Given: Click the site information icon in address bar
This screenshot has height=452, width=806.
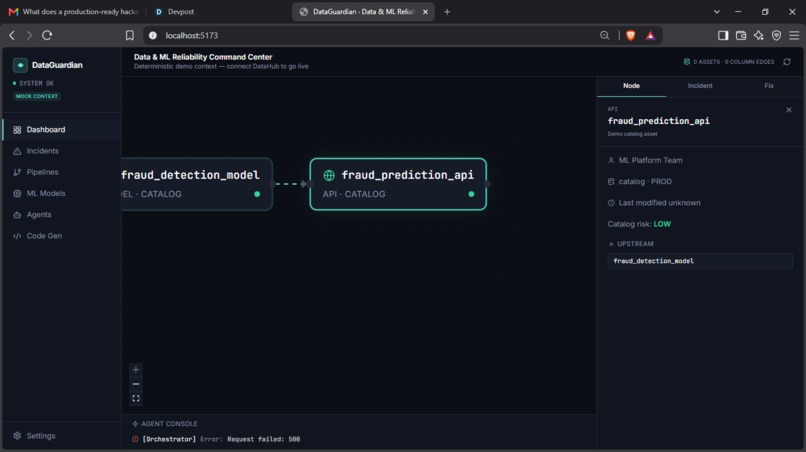Looking at the screenshot, I should pos(153,35).
